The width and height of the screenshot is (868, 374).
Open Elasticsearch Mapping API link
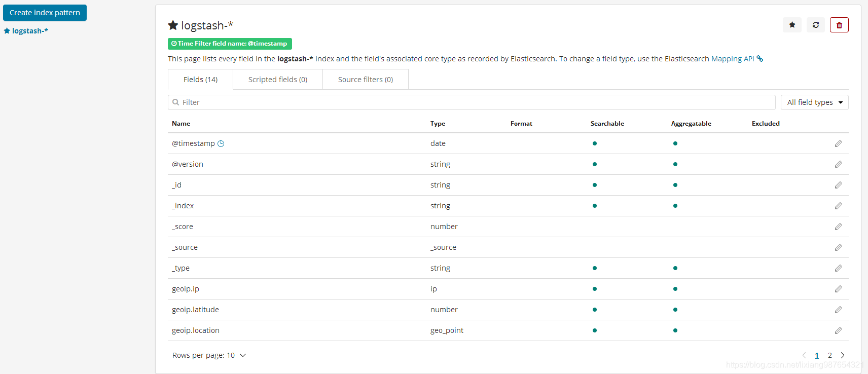[x=733, y=59]
